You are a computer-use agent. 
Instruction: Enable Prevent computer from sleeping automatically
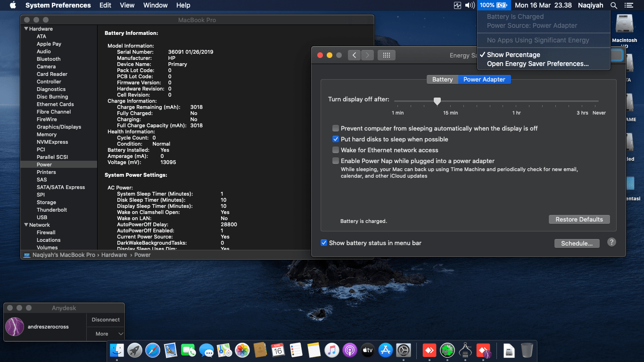point(336,128)
